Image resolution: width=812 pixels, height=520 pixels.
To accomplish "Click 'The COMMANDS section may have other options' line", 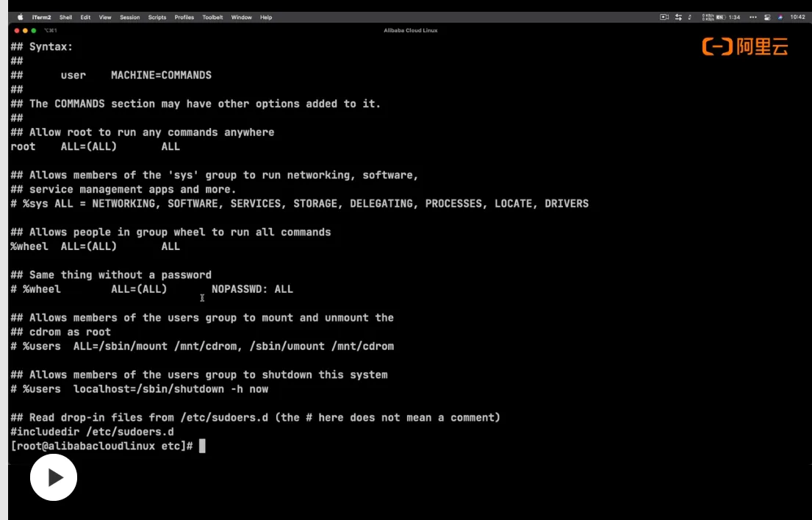I will (x=195, y=104).
